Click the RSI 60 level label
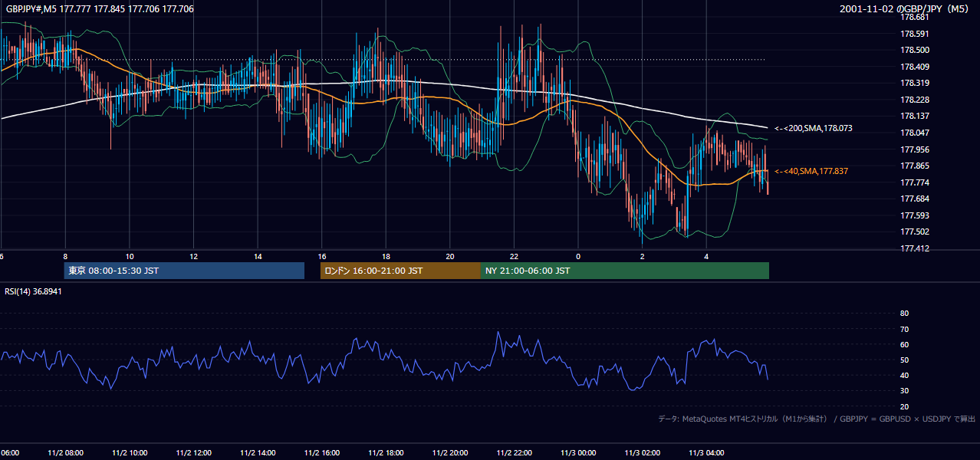This screenshot has width=980, height=460. click(904, 344)
